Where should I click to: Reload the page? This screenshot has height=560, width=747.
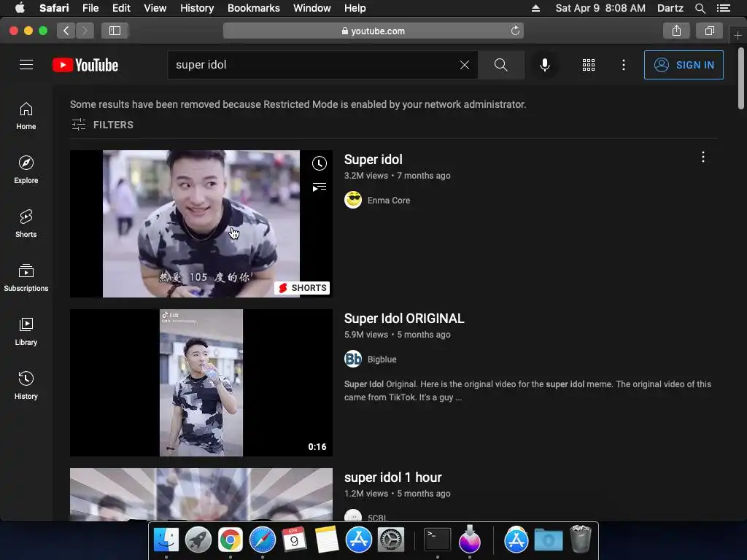(x=515, y=31)
